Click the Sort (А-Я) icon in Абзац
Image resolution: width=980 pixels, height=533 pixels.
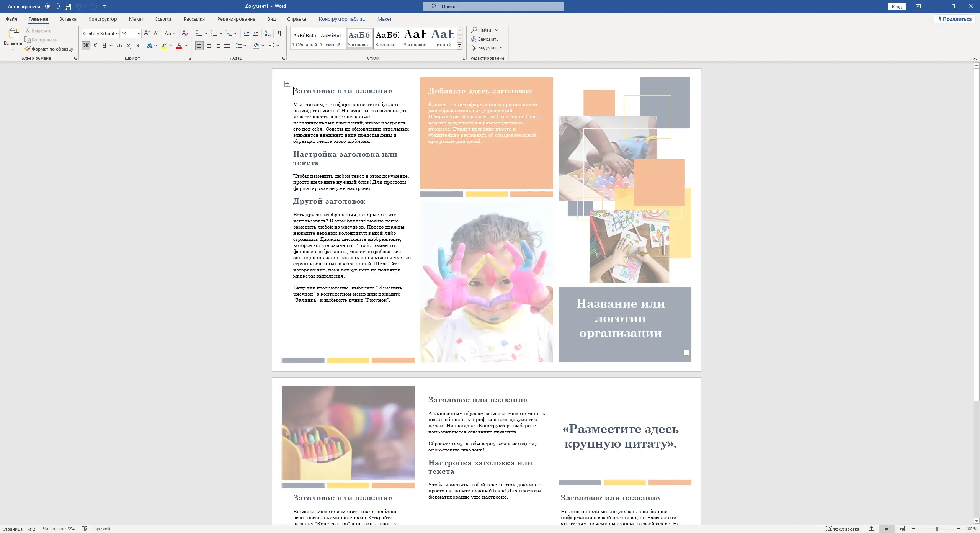pyautogui.click(x=268, y=33)
